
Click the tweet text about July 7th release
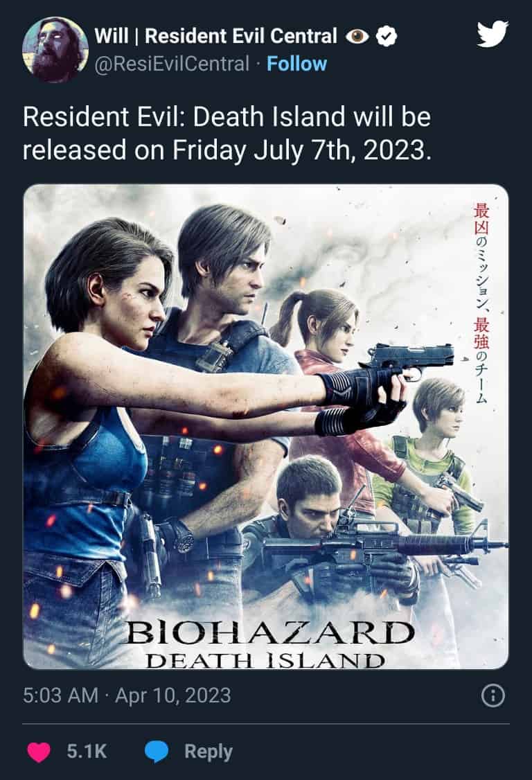click(227, 133)
